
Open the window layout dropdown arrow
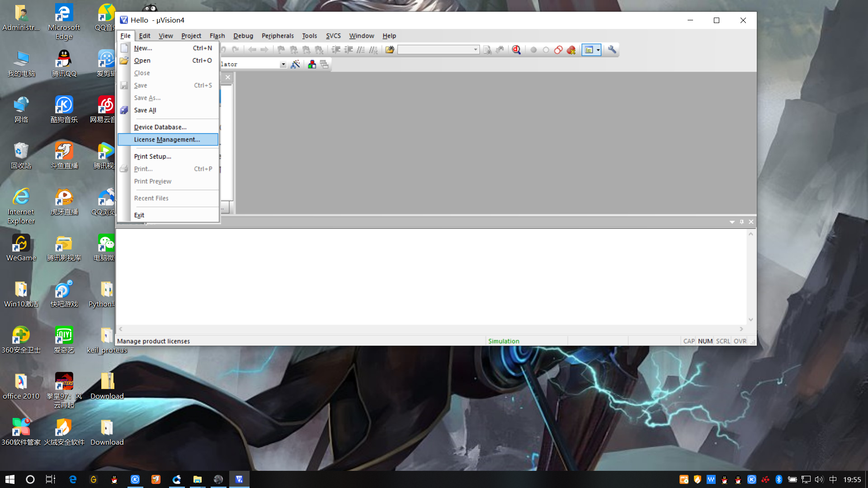(x=598, y=50)
